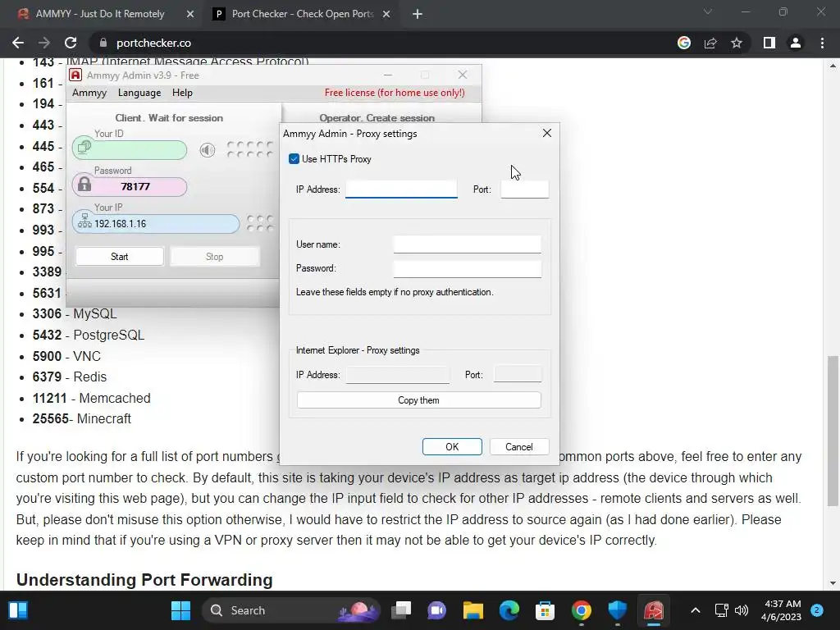
Task: Click the Google icon in the address bar
Action: coord(684,43)
